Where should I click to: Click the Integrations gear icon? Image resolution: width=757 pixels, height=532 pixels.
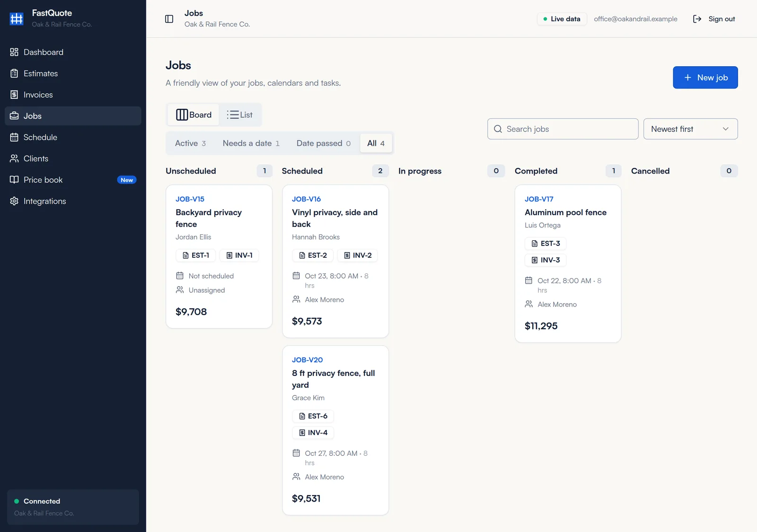(x=14, y=201)
